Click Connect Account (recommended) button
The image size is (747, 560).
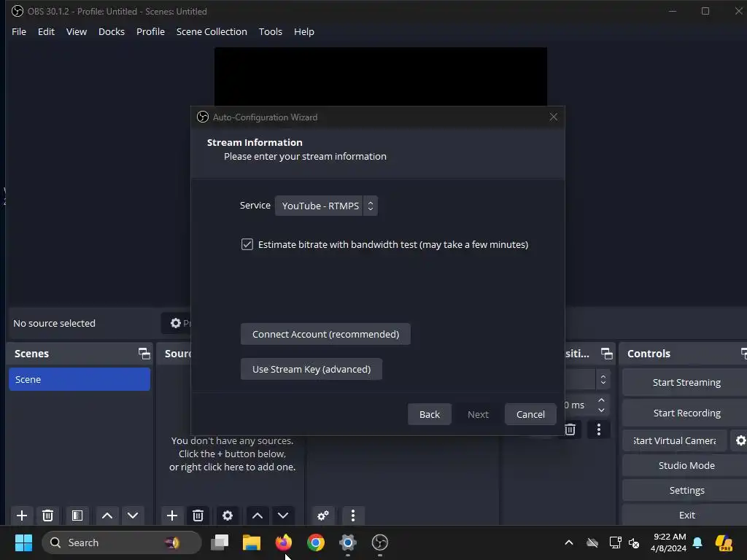point(325,334)
